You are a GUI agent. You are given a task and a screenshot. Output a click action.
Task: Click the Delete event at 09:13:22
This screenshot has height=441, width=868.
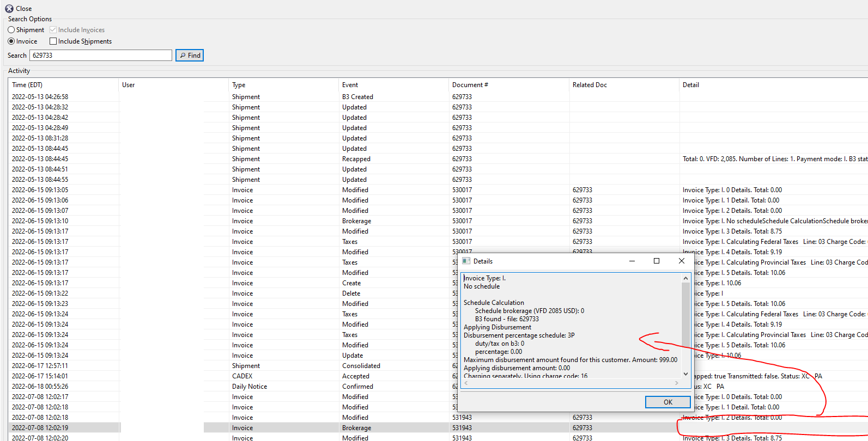pos(351,293)
